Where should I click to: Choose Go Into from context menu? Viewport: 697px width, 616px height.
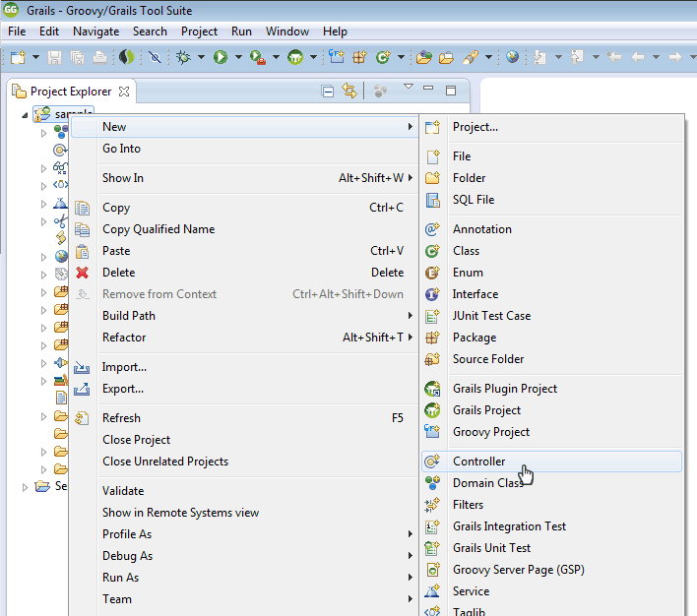coord(244,149)
